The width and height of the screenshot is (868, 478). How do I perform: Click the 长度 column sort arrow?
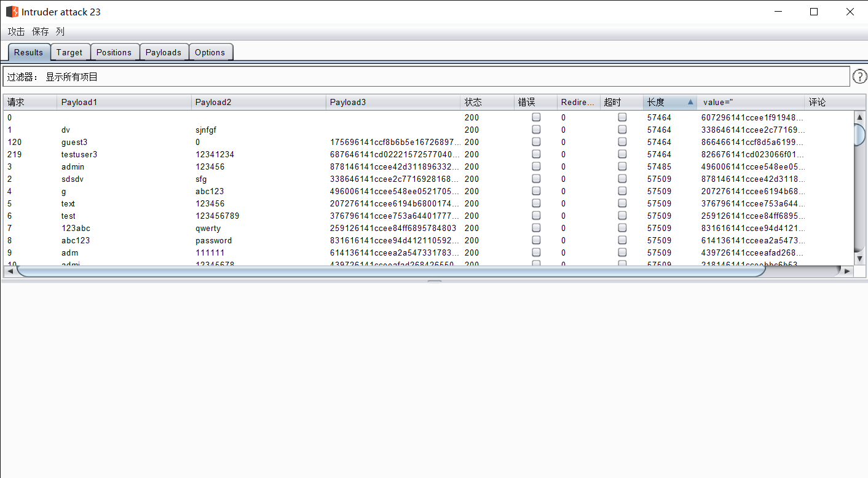click(690, 103)
